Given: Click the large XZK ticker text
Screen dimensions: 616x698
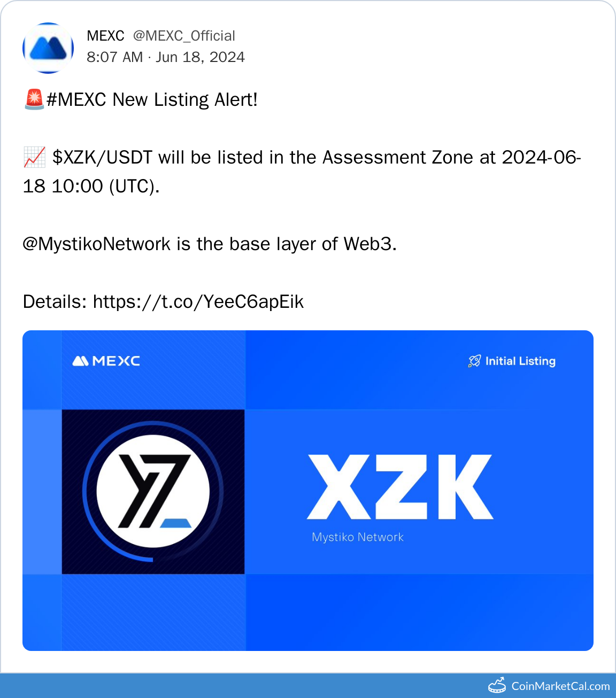Looking at the screenshot, I should [x=400, y=487].
